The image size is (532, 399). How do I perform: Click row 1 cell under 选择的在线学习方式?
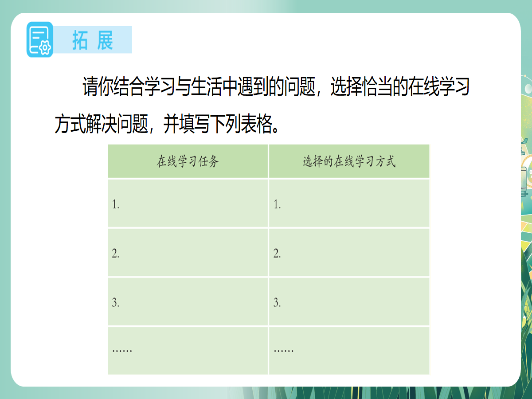click(x=349, y=203)
